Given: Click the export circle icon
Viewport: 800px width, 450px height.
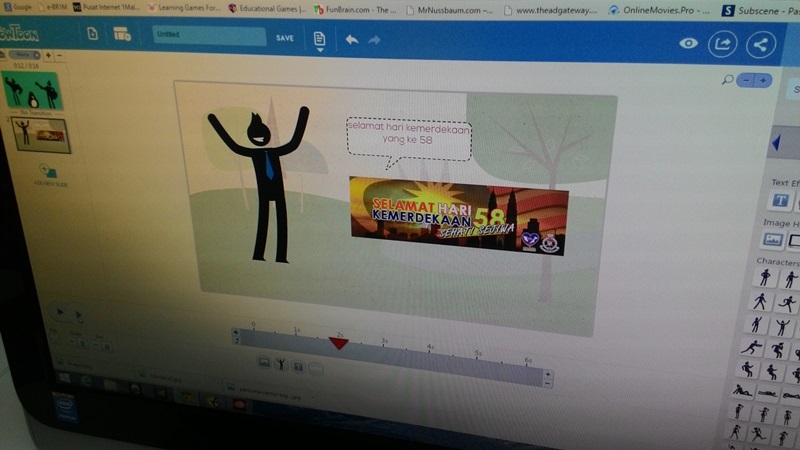Looking at the screenshot, I should (x=721, y=44).
